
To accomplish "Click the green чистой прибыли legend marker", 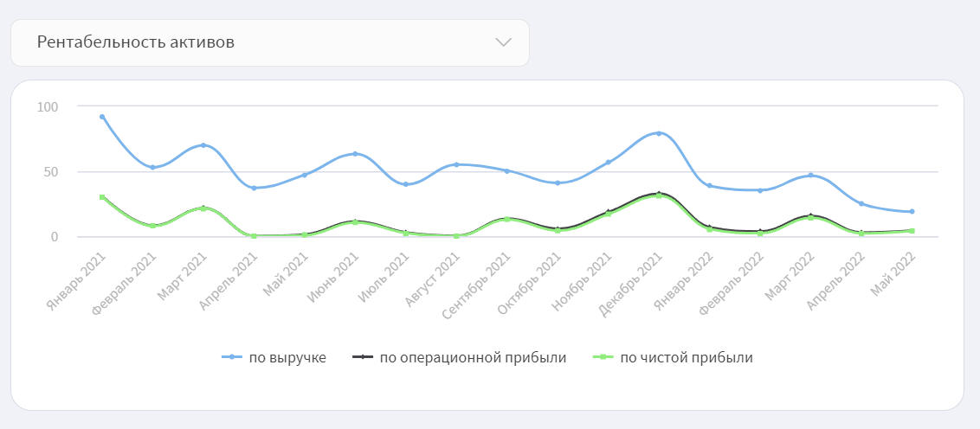I will pyautogui.click(x=603, y=357).
